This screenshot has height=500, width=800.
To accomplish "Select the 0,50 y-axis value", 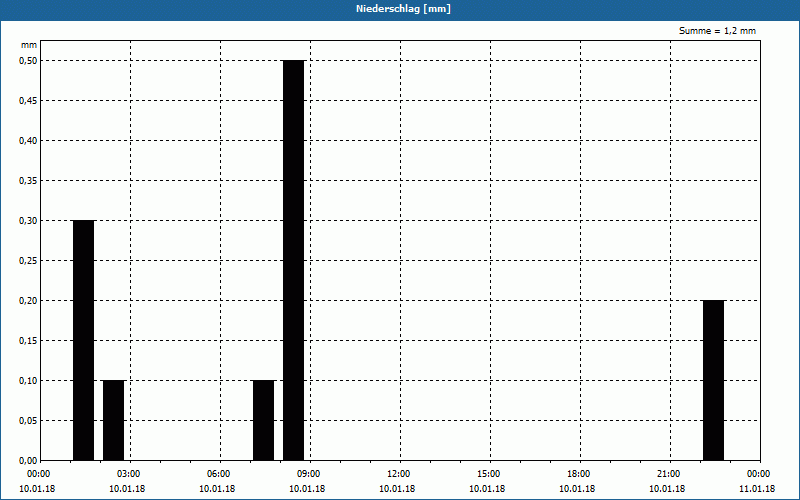I will point(28,61).
